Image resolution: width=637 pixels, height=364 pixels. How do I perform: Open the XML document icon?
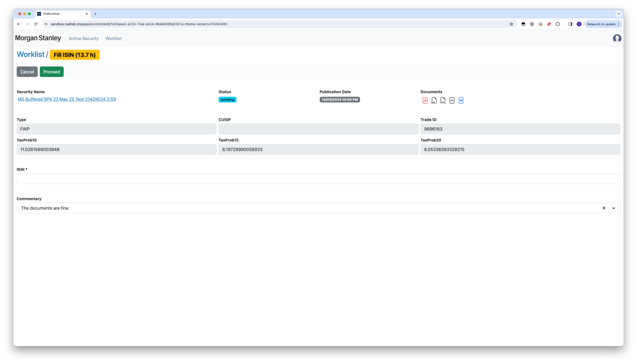click(434, 100)
